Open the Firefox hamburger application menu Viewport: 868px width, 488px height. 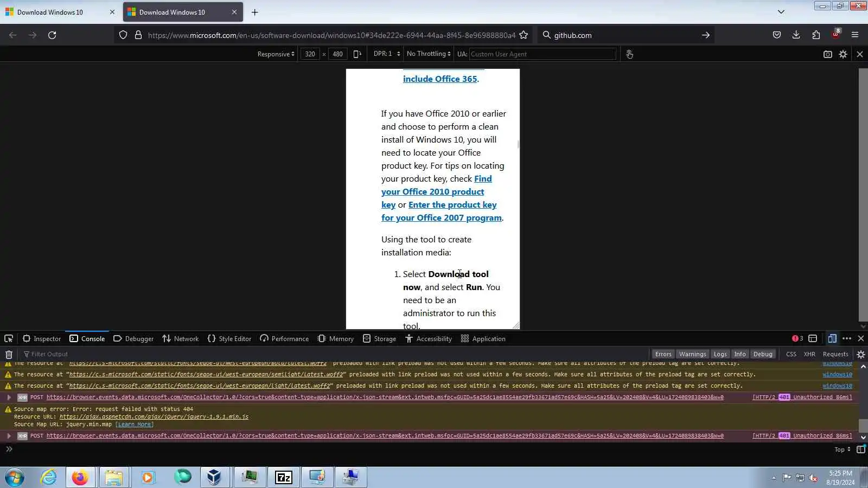(x=855, y=35)
